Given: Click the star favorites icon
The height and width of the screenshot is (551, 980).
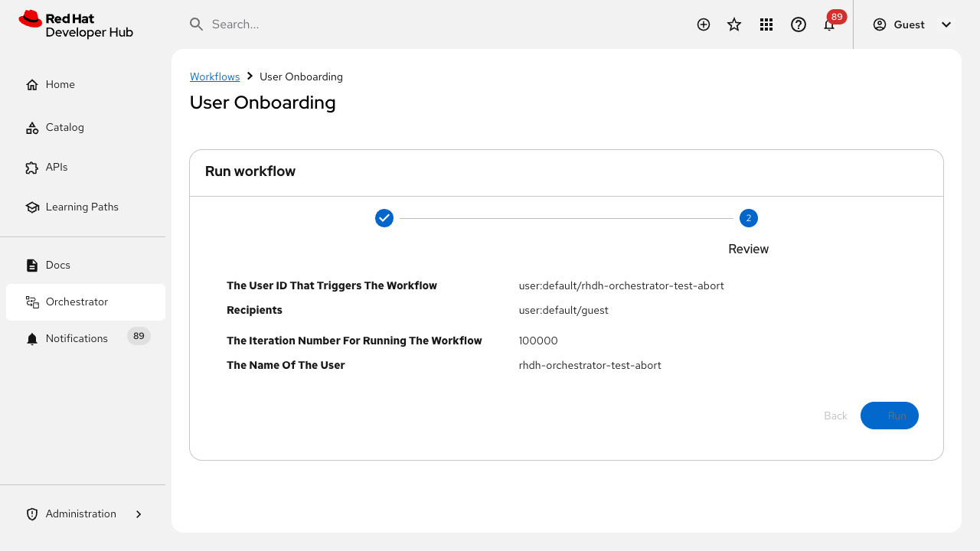Looking at the screenshot, I should [x=734, y=24].
